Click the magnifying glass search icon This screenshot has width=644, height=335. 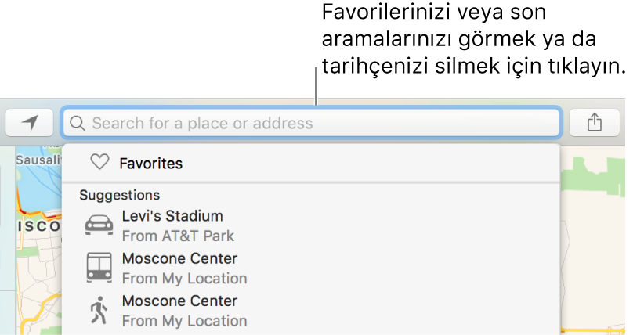(x=78, y=123)
